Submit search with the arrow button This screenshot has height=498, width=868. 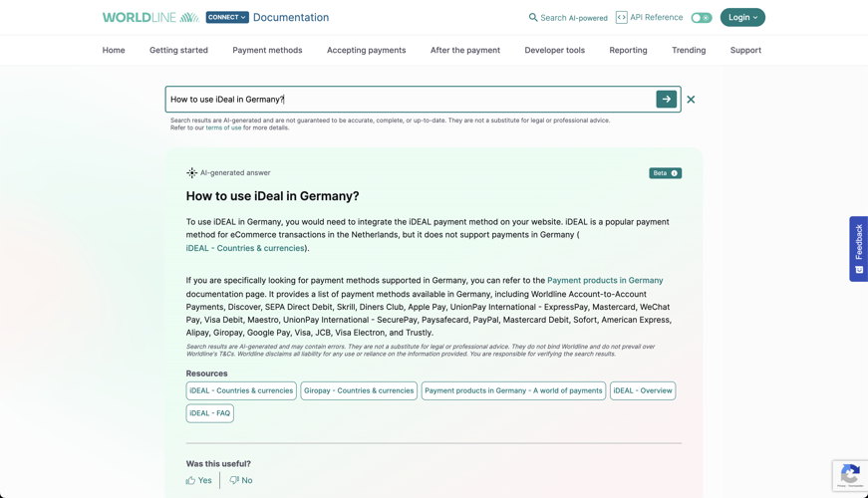(x=667, y=99)
